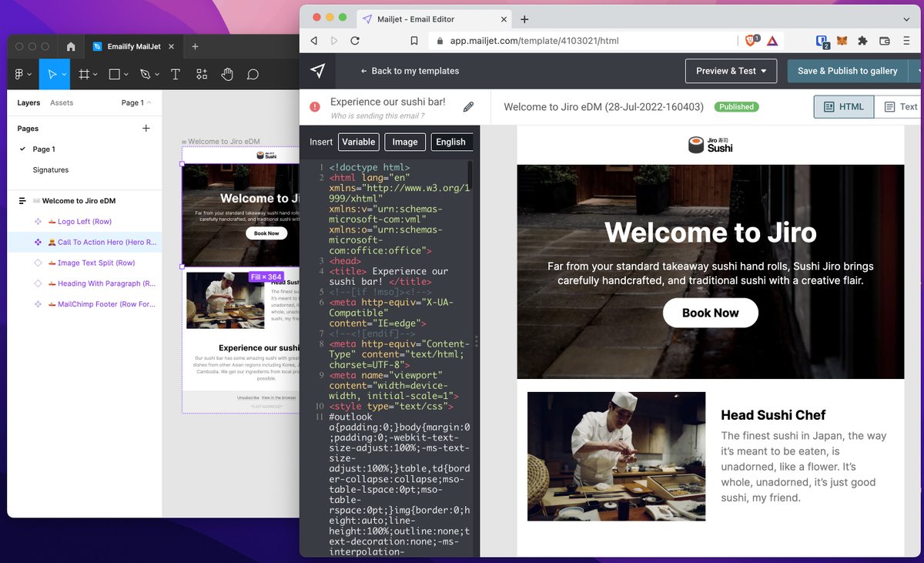
Task: Insert an Image into the code
Action: coord(405,142)
